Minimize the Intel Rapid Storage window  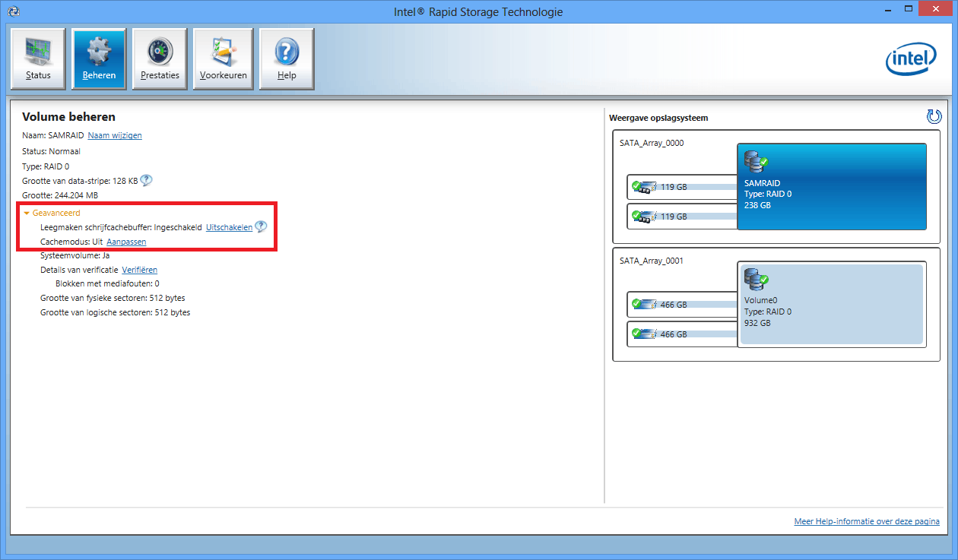tap(887, 9)
